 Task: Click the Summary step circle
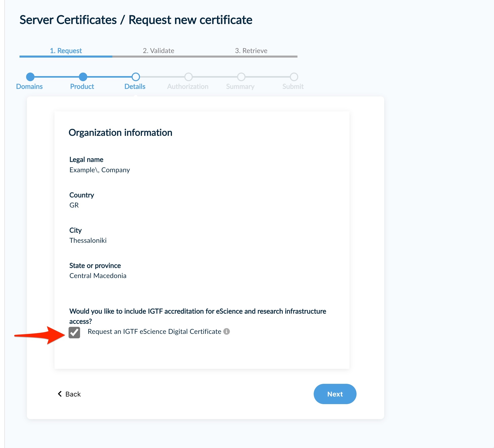(x=241, y=77)
